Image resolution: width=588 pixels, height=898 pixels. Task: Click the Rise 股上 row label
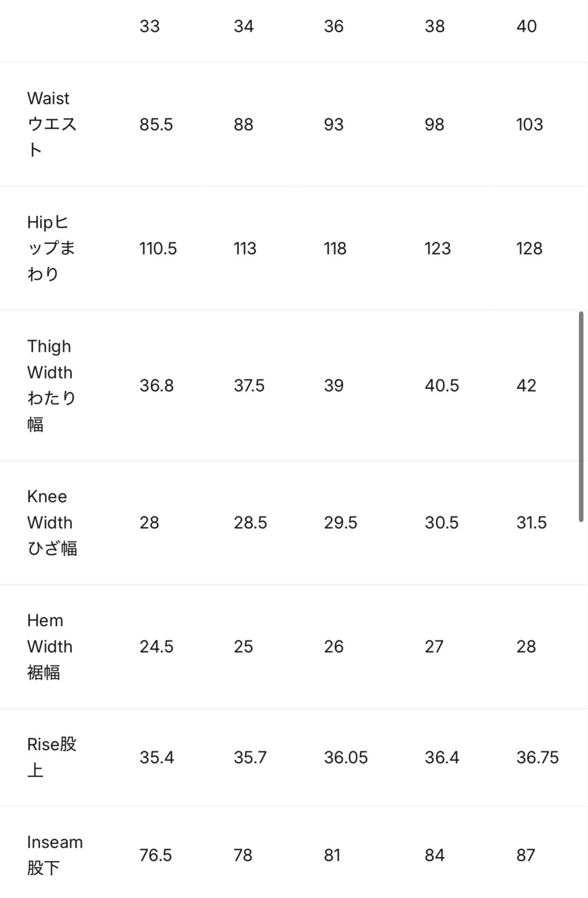pos(51,757)
